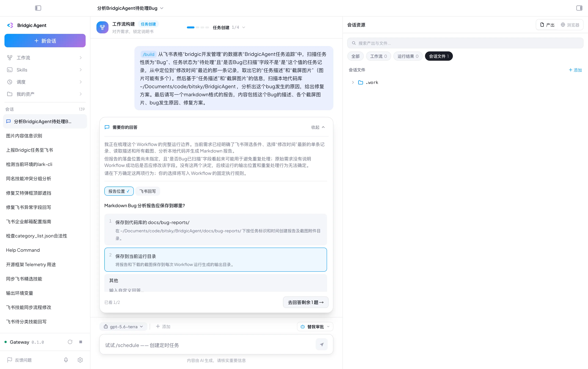Click the robot icon on the model selector
588x369 pixels.
[x=106, y=327]
